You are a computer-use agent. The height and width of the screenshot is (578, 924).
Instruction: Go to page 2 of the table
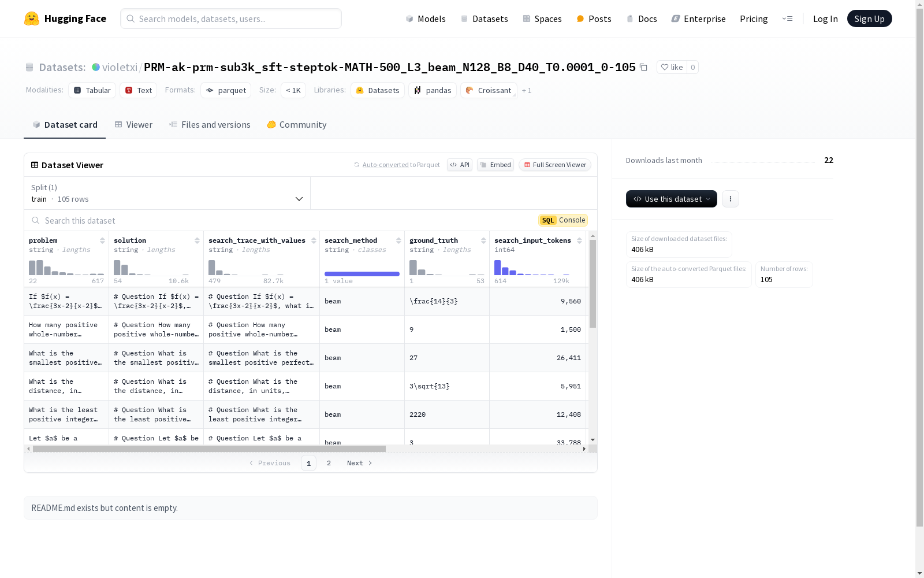click(329, 463)
